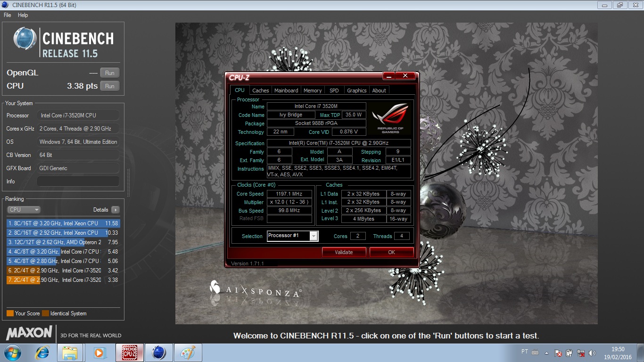Screen dimensions: 644x362
Task: Launch Internet Explorer from the taskbar
Action: click(x=42, y=353)
